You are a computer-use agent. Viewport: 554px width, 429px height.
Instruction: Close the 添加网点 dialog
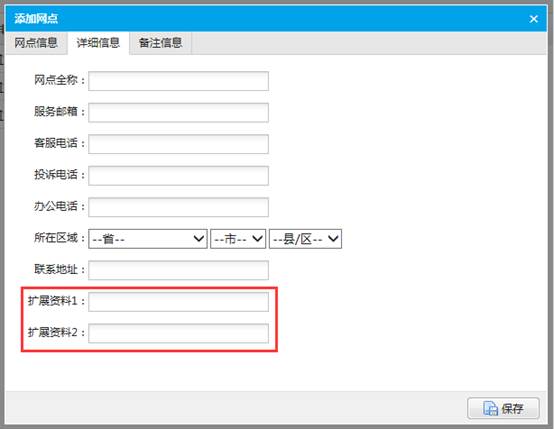pos(533,19)
